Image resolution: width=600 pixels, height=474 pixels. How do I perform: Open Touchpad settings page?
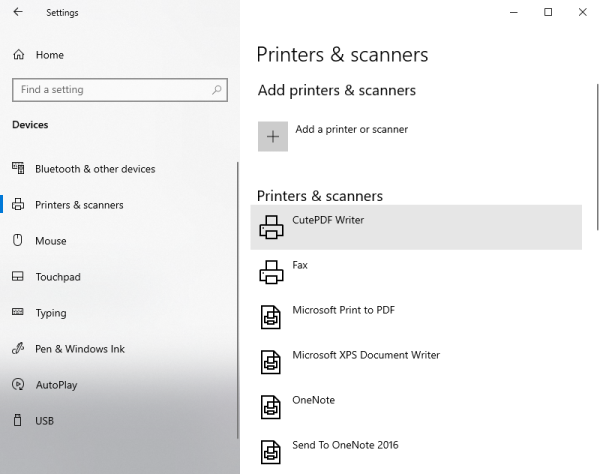(x=58, y=277)
